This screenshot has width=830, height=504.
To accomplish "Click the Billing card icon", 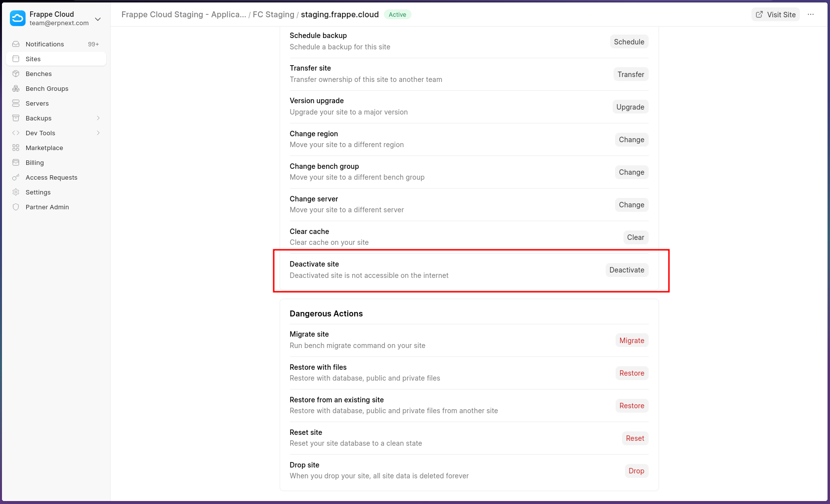I will (16, 162).
